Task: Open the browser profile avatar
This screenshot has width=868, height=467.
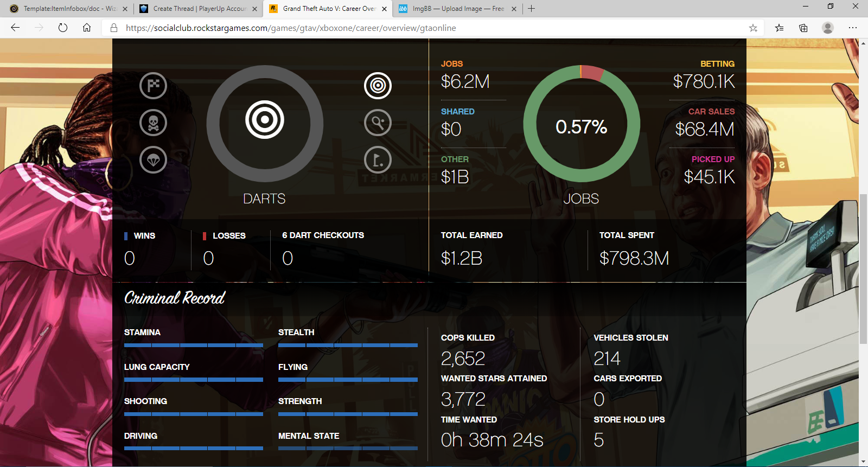Action: pos(827,28)
